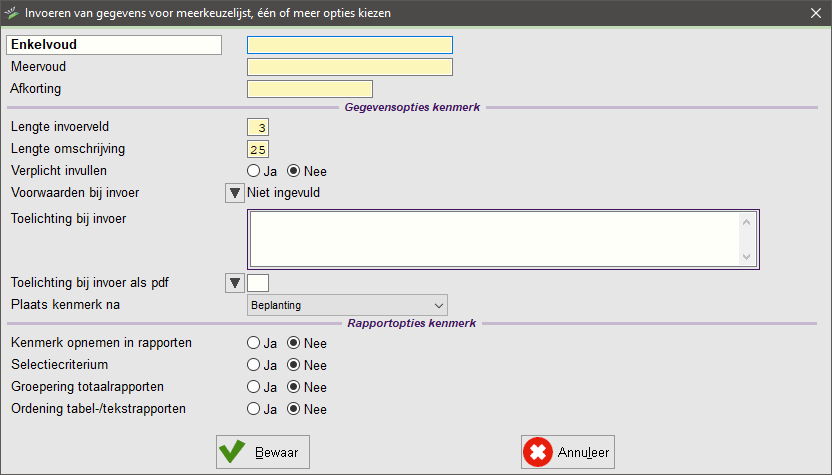Focus the Afkorting text field
The image size is (832, 475).
point(309,89)
